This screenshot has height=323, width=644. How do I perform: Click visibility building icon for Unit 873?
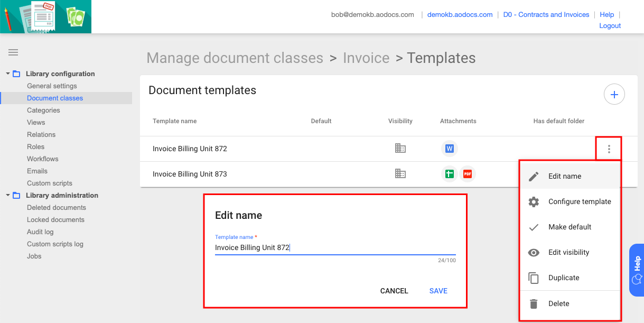[400, 173]
